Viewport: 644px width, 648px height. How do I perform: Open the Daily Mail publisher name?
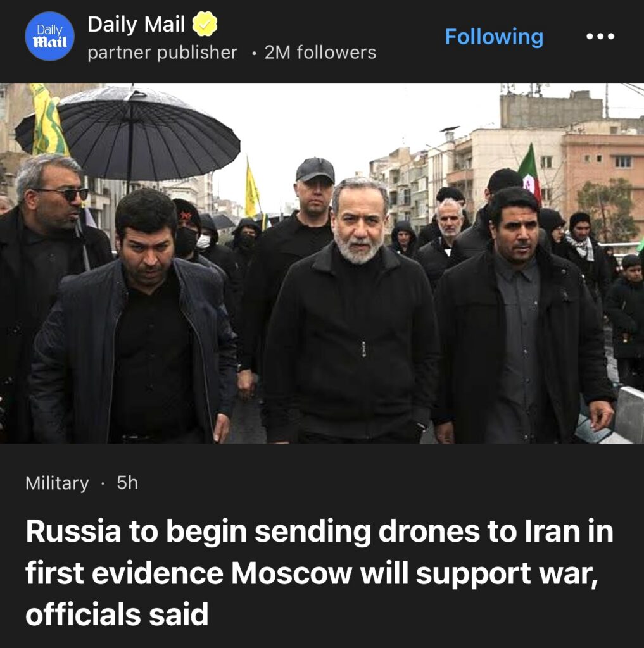click(136, 24)
